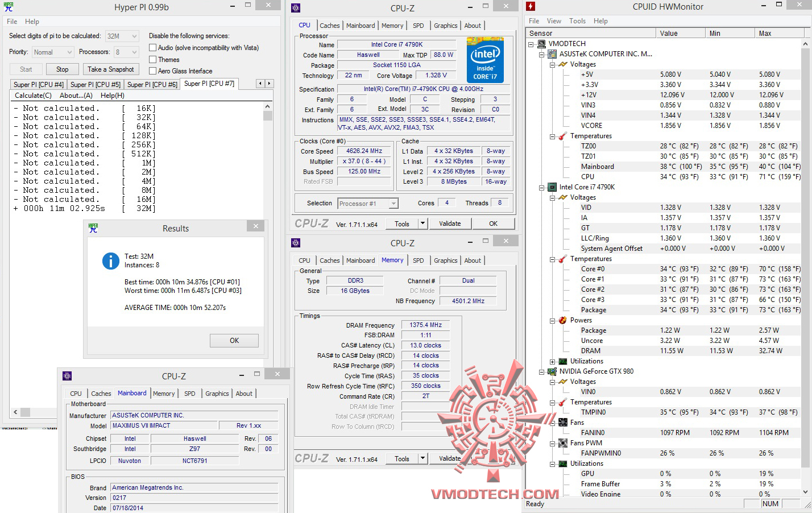The width and height of the screenshot is (812, 513).
Task: Click the Voltages icon under ASUSTeK
Action: coord(563,64)
